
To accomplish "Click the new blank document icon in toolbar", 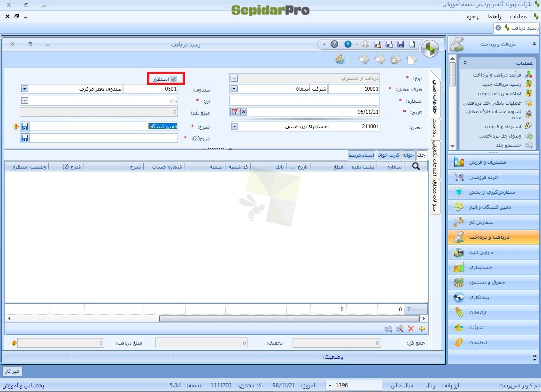I will pos(412,44).
